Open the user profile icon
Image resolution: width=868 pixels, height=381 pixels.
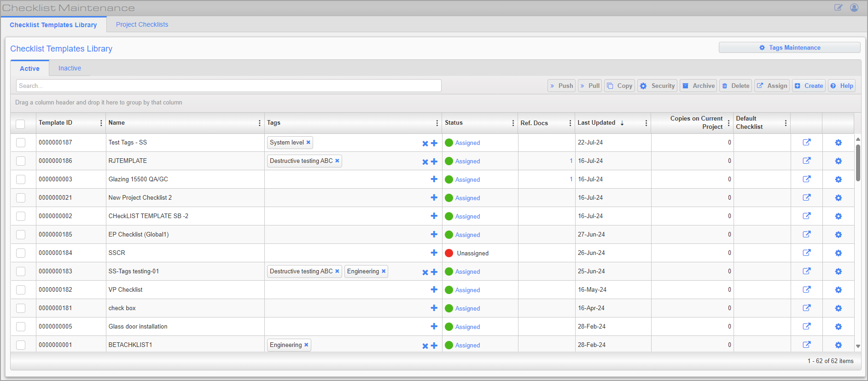tap(854, 7)
